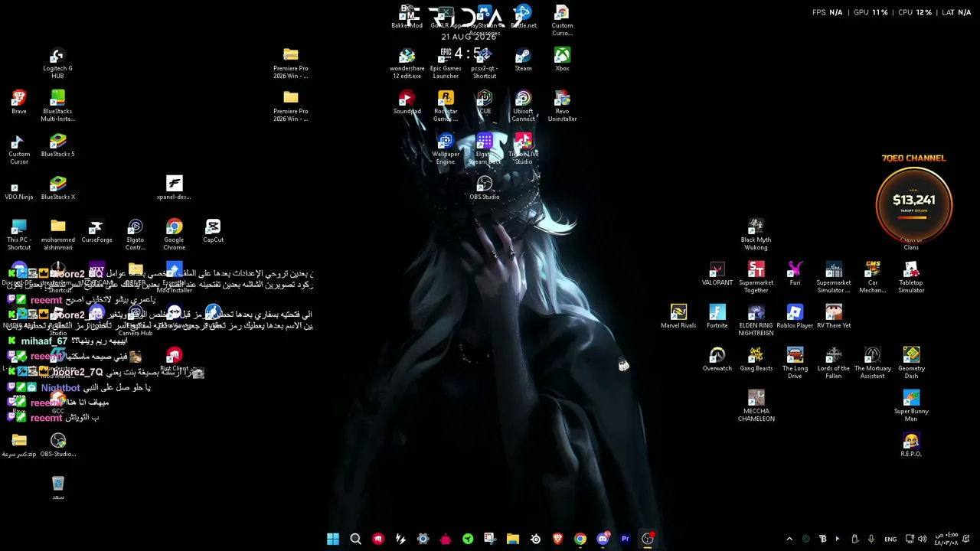Select the wondershare 12 edit.exe icon
The width and height of the screenshot is (980, 551).
click(x=407, y=64)
